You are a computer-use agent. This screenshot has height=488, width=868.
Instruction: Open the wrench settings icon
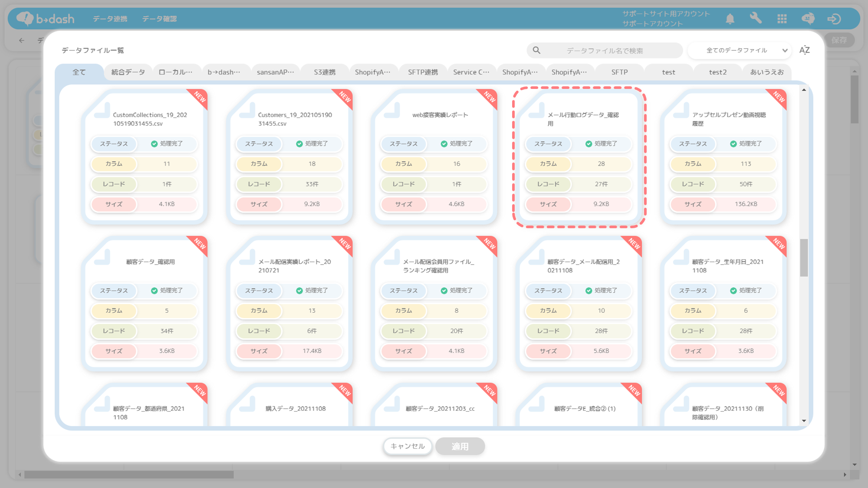[756, 18]
